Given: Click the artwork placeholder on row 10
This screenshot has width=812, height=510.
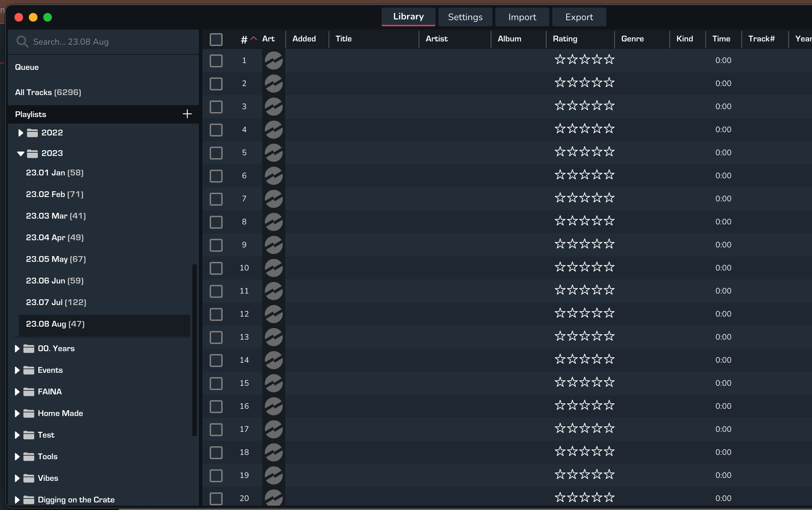Looking at the screenshot, I should (x=273, y=268).
